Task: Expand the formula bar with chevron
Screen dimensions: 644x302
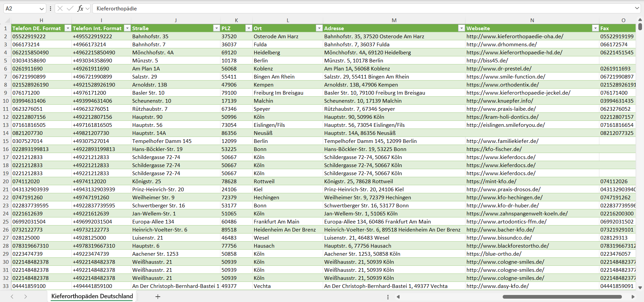Action: coord(637,8)
